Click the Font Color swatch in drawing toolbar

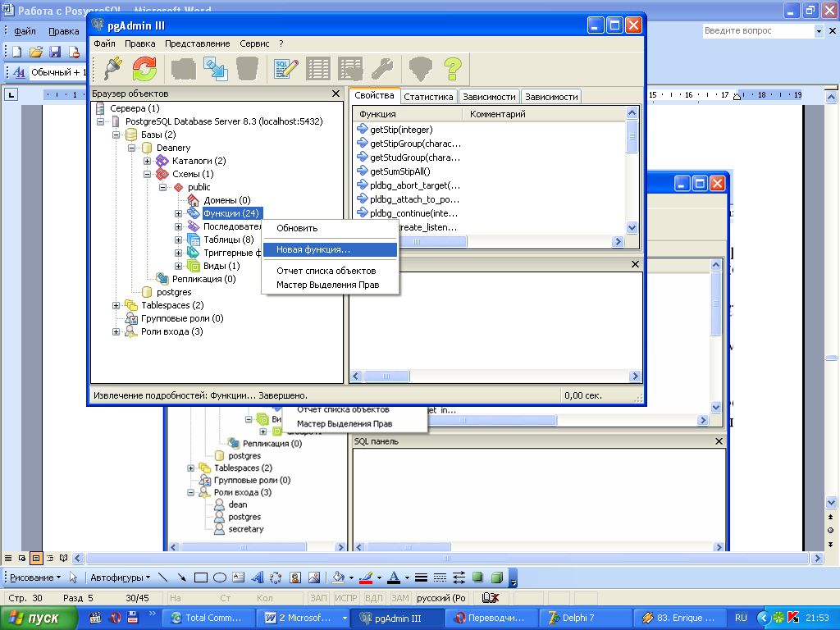[394, 577]
